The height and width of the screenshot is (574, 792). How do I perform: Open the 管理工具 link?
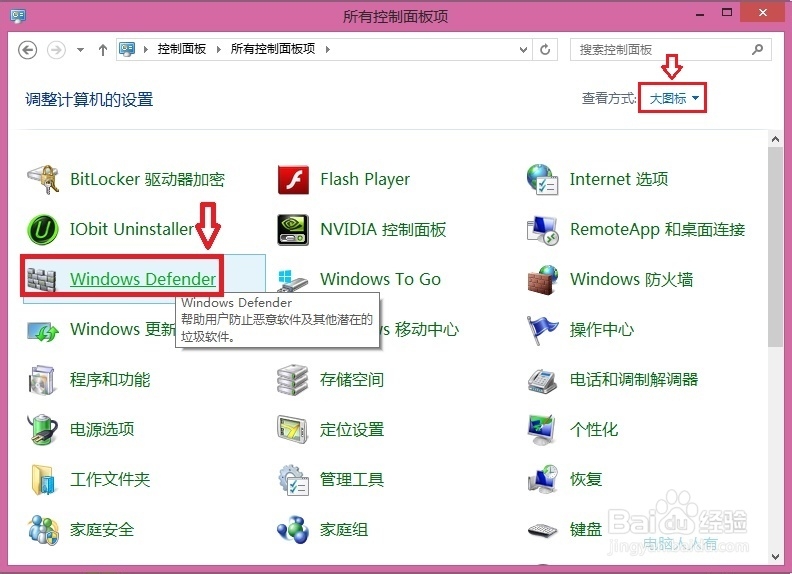click(352, 480)
